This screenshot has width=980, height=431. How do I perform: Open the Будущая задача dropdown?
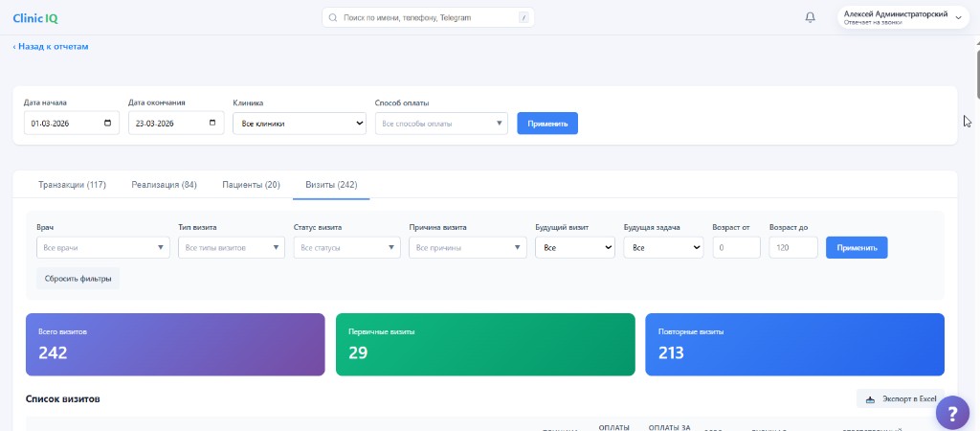664,248
